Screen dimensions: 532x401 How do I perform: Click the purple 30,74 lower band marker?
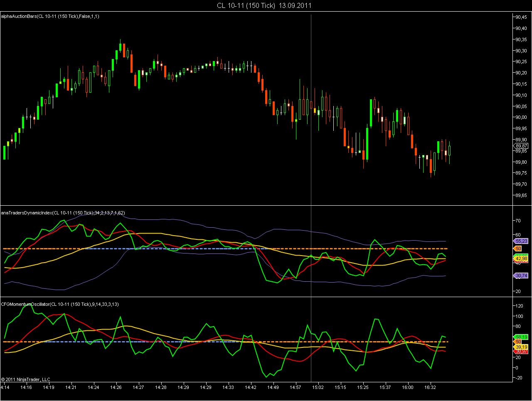pyautogui.click(x=521, y=276)
